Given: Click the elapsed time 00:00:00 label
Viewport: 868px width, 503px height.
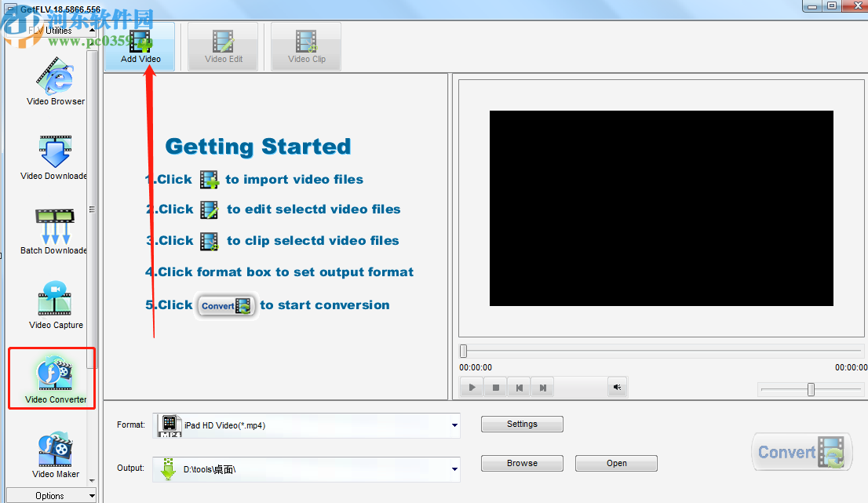Looking at the screenshot, I should click(476, 367).
